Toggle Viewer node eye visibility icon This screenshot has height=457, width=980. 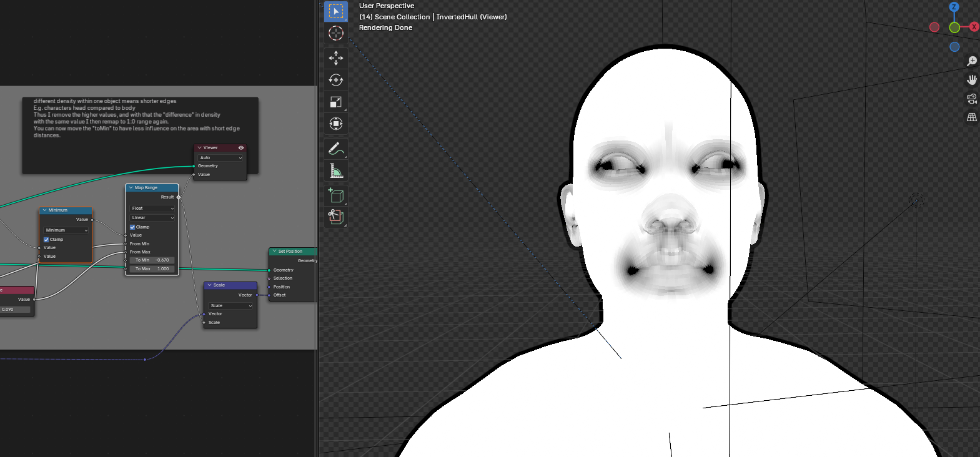pyautogui.click(x=241, y=148)
